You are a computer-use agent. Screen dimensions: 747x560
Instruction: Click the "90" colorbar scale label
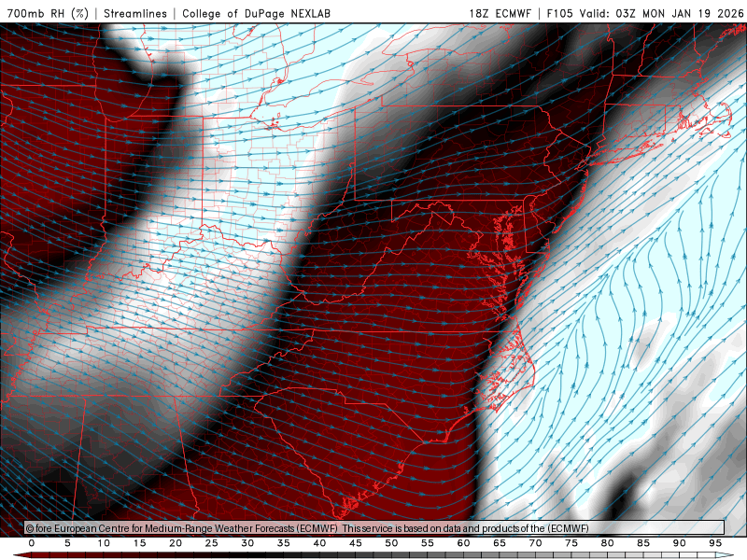click(x=679, y=543)
